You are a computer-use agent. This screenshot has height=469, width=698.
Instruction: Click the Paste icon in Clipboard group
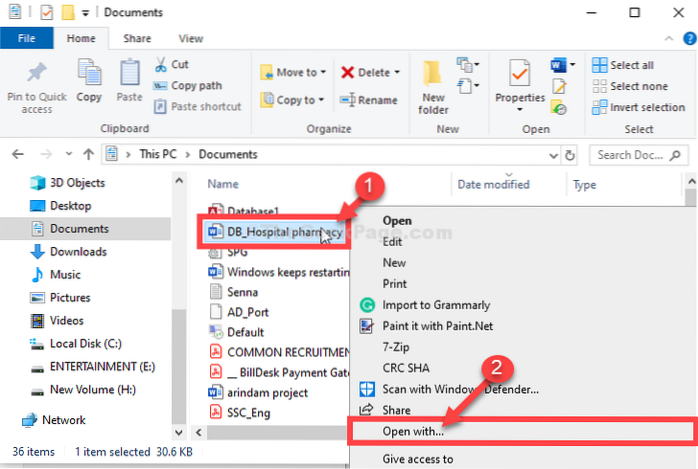[129, 74]
